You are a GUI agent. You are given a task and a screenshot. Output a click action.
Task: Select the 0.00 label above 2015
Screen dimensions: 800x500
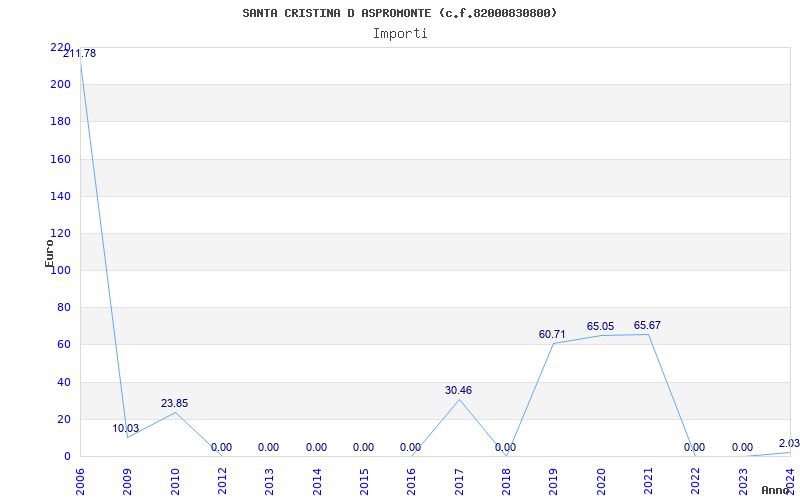363,447
